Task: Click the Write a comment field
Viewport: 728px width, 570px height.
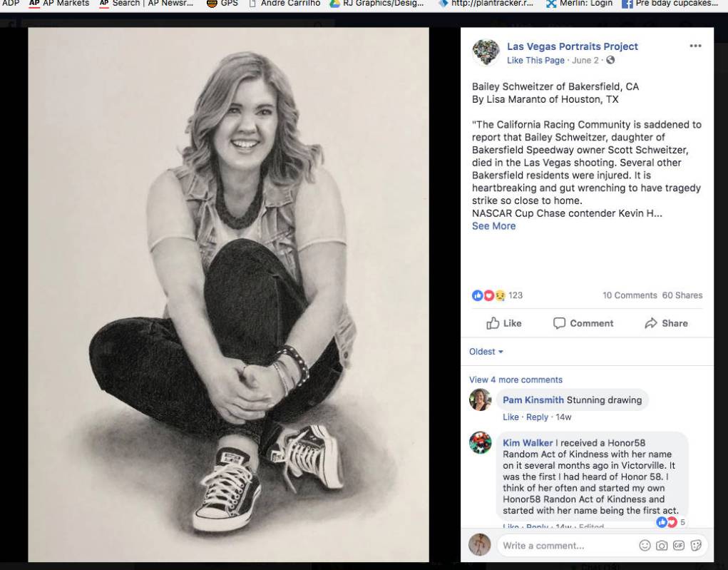Action: click(x=566, y=545)
